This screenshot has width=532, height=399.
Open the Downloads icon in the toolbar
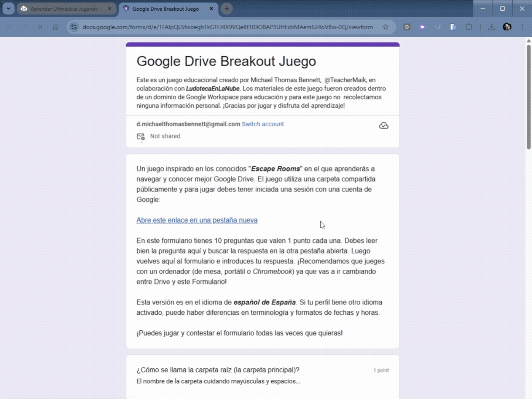click(491, 27)
